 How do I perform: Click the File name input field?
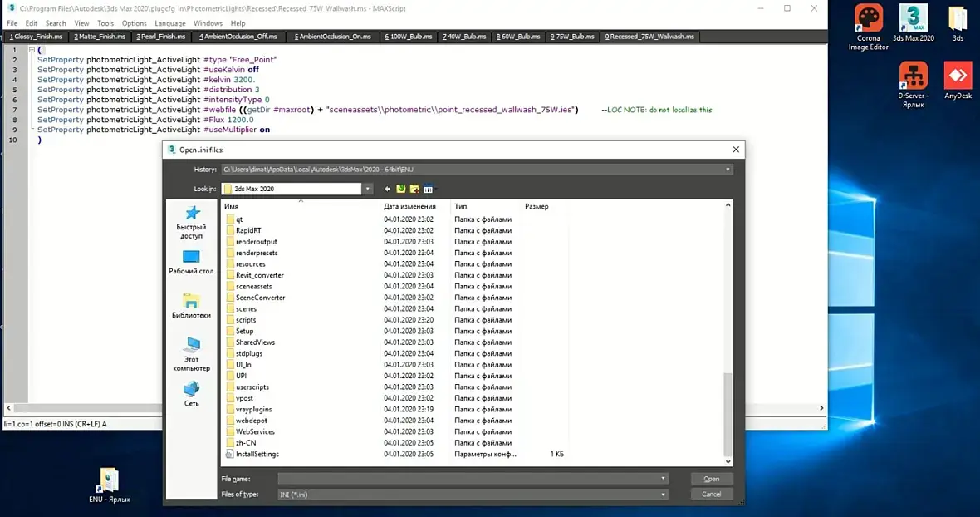click(468, 479)
